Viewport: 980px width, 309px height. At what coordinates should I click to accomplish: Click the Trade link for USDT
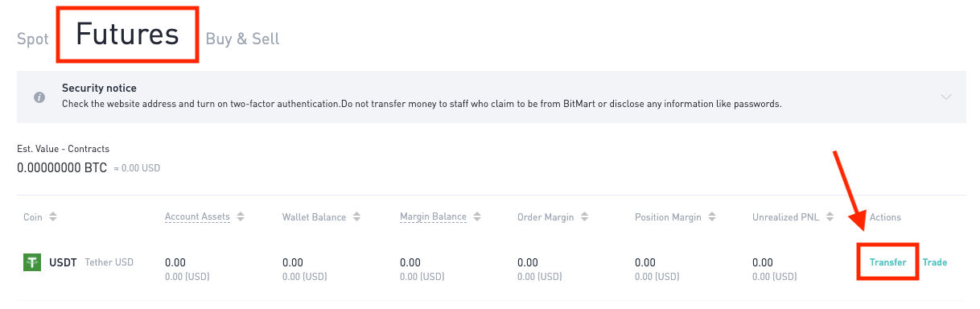[x=935, y=262]
